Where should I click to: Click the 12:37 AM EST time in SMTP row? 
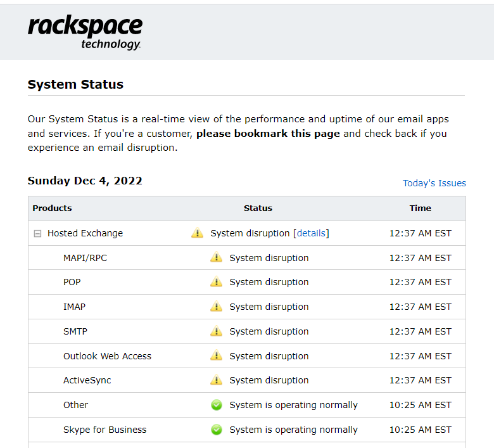(421, 331)
